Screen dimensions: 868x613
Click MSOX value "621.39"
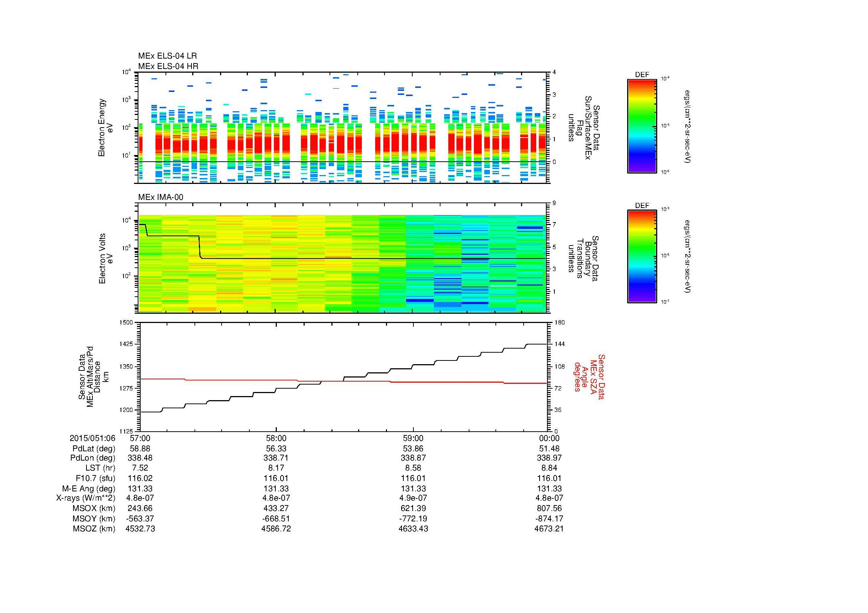click(x=413, y=508)
